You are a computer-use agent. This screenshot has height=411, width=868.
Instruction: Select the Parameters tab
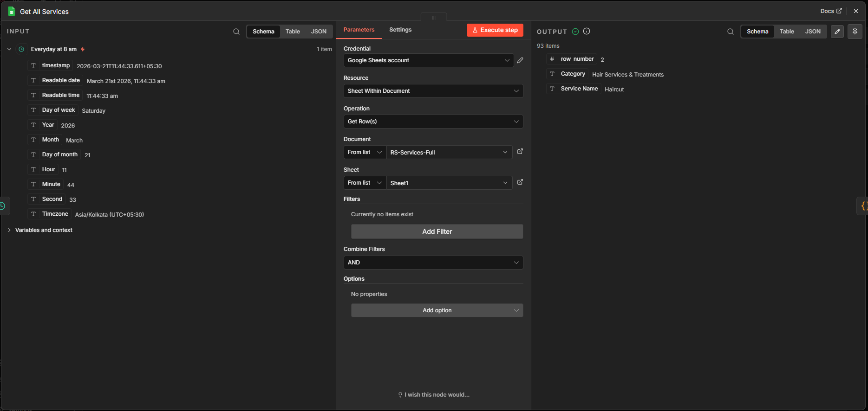coord(359,30)
